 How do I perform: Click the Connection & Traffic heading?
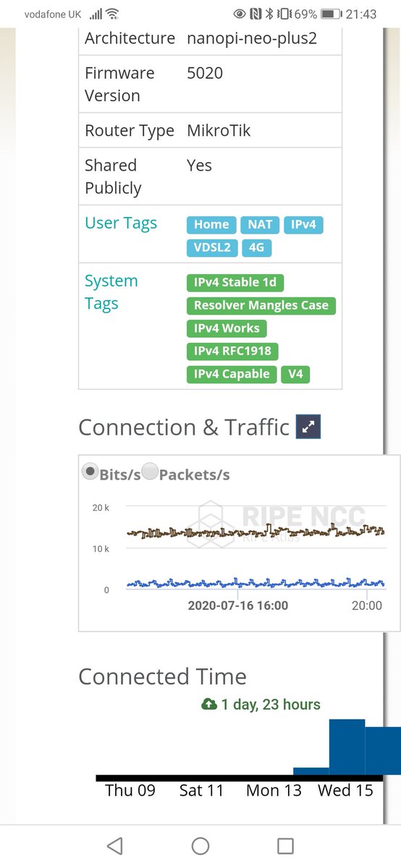(x=184, y=427)
